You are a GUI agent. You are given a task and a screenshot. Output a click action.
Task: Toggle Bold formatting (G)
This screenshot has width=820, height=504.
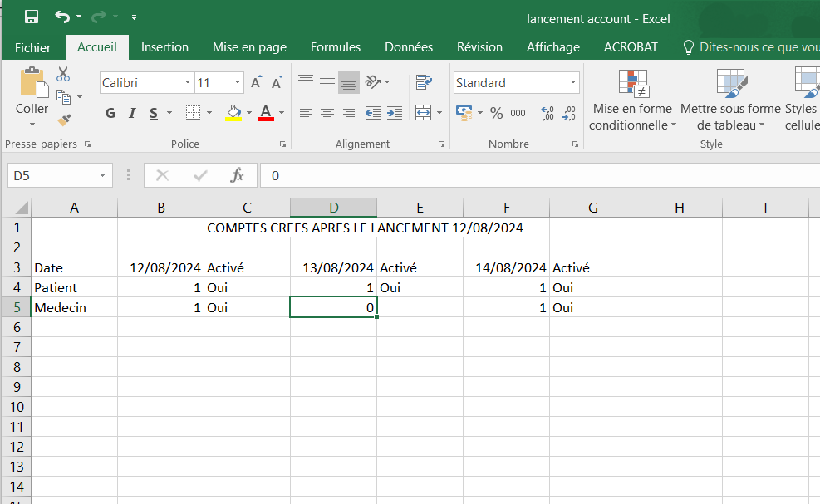[110, 113]
